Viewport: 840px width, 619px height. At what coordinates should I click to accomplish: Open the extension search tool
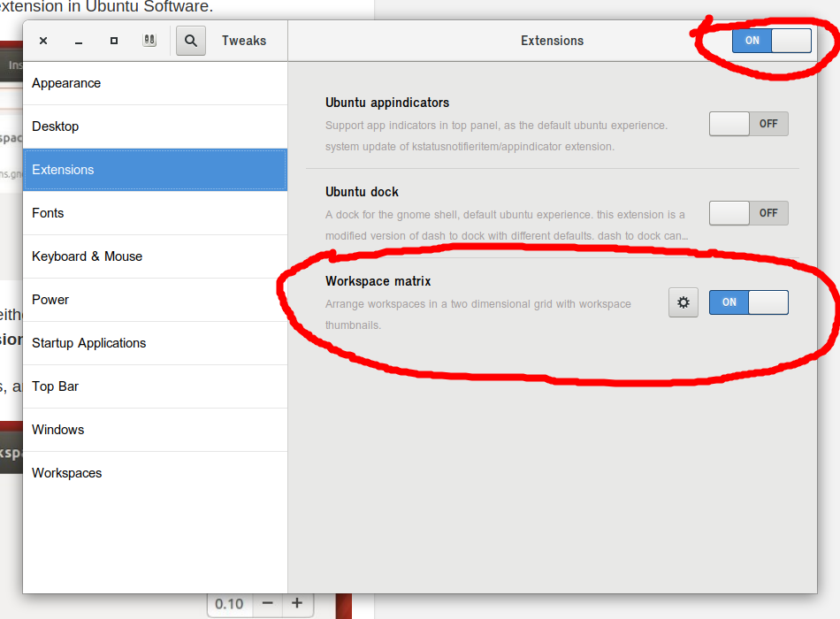pos(190,40)
